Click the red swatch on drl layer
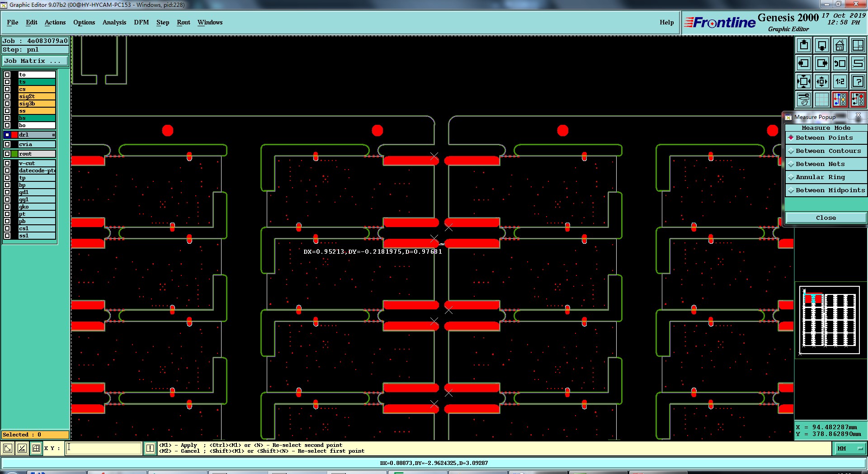The height and width of the screenshot is (474, 868). point(14,135)
